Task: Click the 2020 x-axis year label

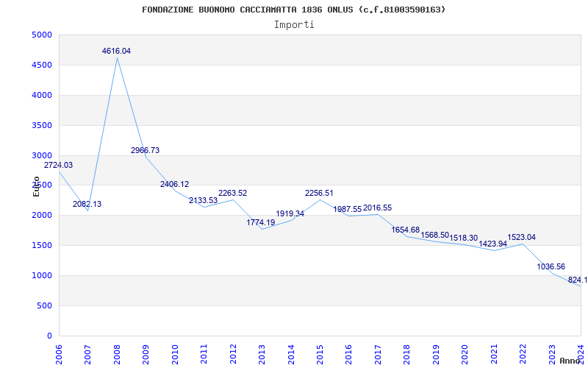Action: point(465,354)
